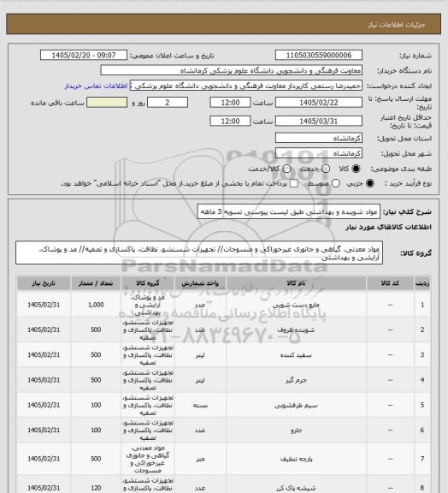Click the مایع دست شویی item name
Image resolution: width=448 pixels, height=493 pixels.
[296, 305]
